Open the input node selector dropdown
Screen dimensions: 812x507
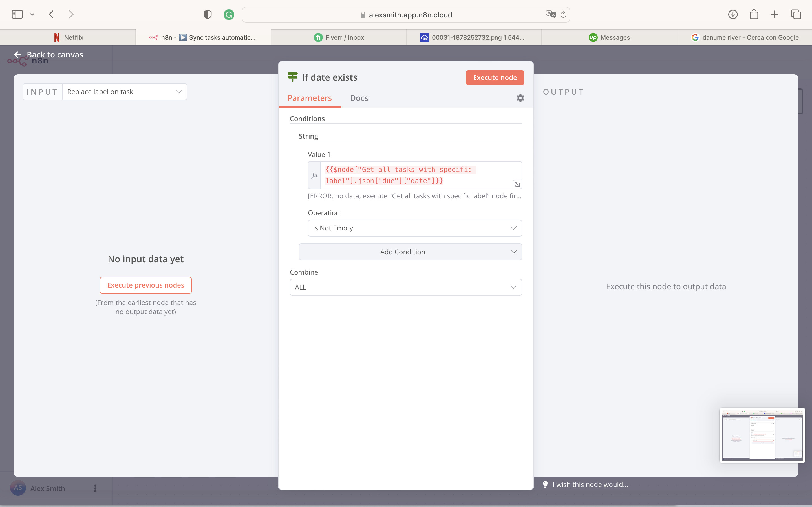point(124,92)
